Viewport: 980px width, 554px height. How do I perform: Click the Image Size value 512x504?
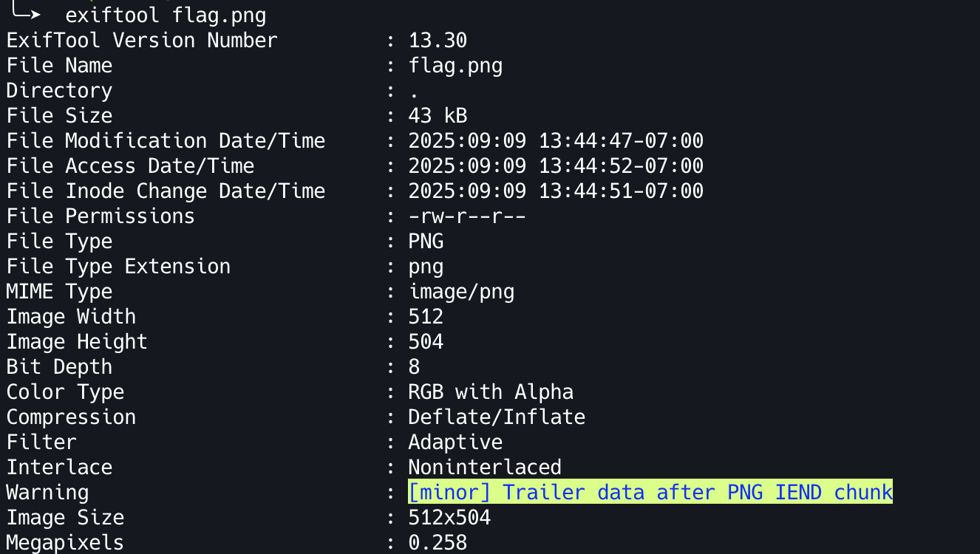[449, 518]
